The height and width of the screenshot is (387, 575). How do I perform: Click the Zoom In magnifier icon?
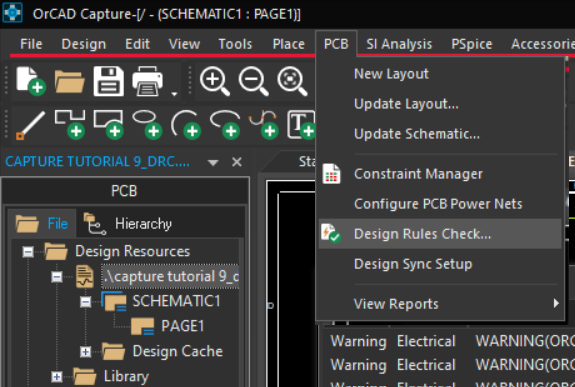point(215,81)
